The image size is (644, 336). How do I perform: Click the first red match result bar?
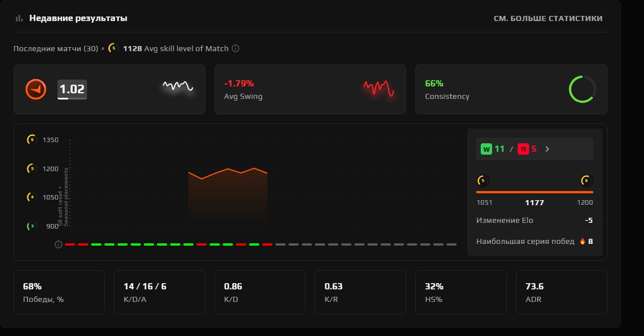point(70,244)
